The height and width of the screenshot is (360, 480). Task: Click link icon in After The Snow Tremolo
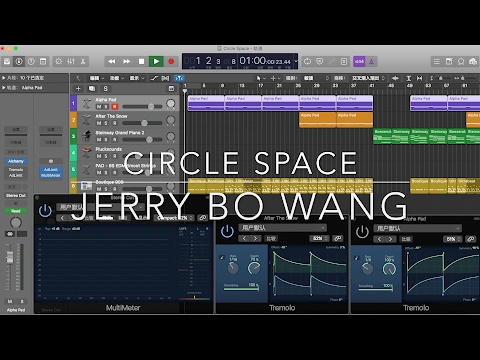pyautogui.click(x=337, y=239)
